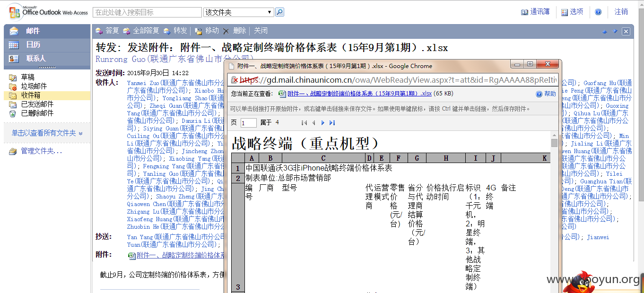Click cell 制表单位:总部市场营销部
644x293 pixels.
pos(288,178)
